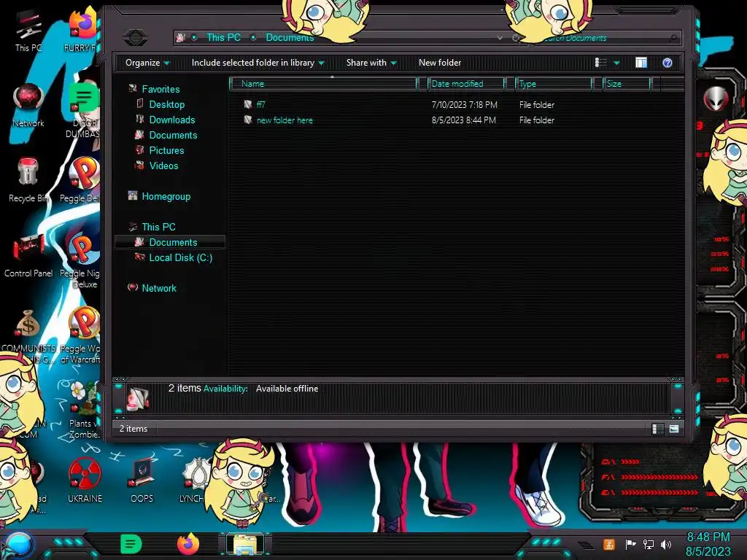
Task: Select the ff7 folder
Action: 260,105
